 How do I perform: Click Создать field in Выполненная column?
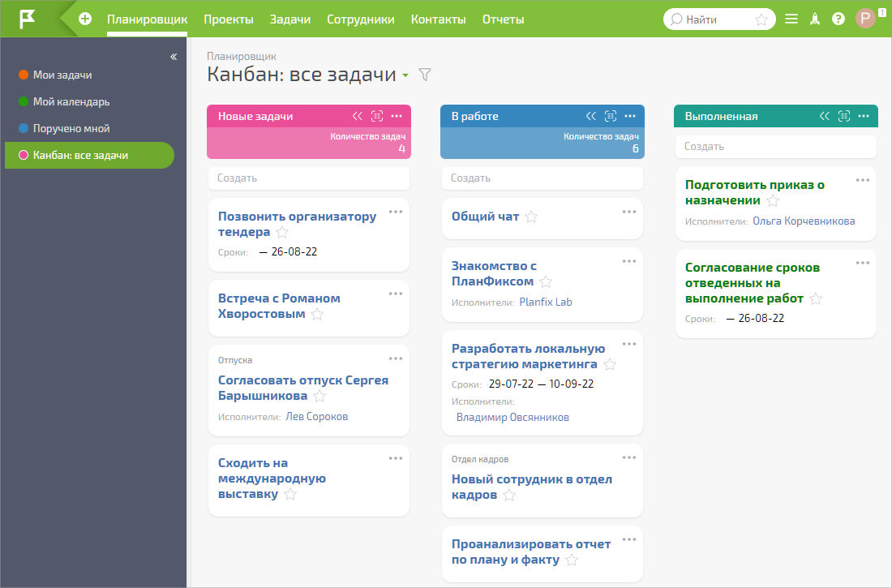pyautogui.click(x=776, y=146)
